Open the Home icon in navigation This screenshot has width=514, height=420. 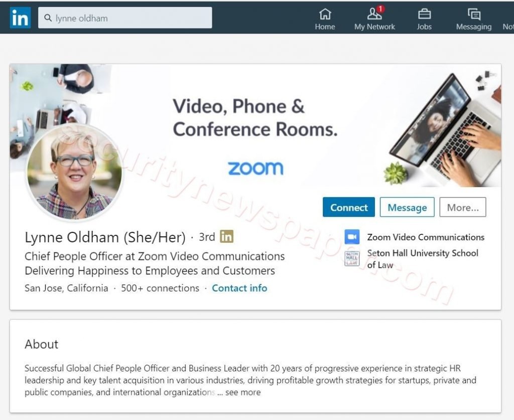click(x=325, y=14)
